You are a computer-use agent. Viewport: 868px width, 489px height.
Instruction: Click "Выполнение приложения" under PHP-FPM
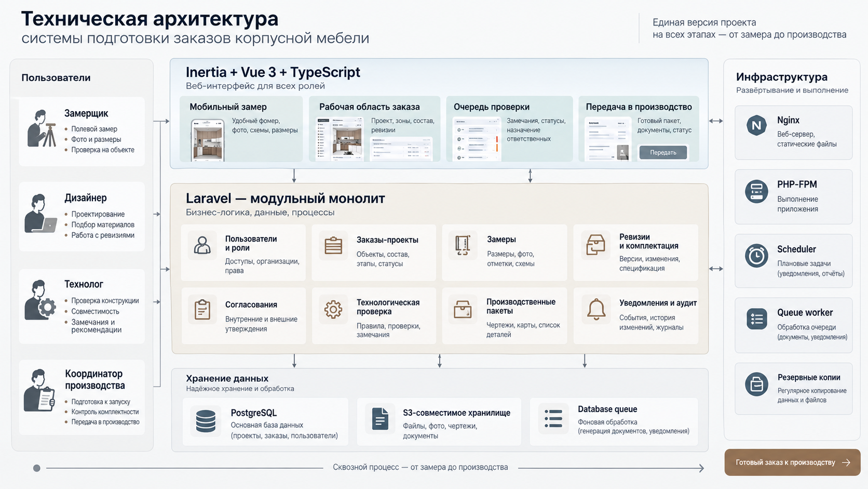pos(798,204)
